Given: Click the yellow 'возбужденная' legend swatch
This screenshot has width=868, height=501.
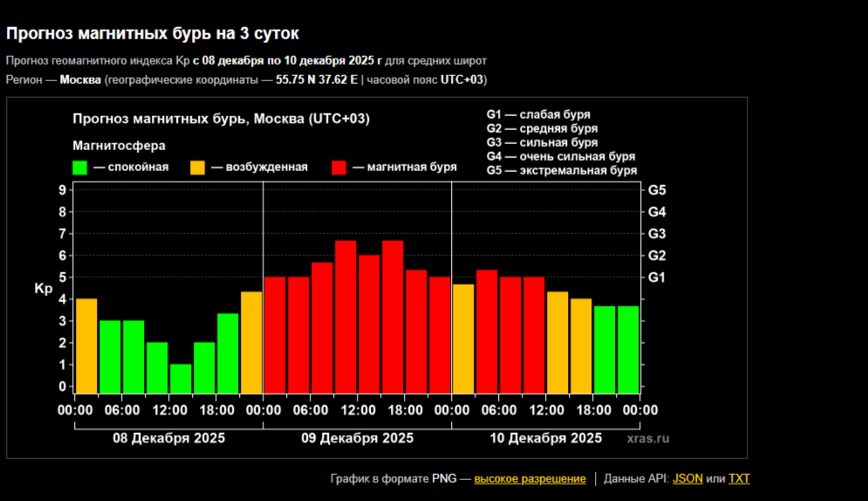Looking at the screenshot, I should [x=198, y=168].
